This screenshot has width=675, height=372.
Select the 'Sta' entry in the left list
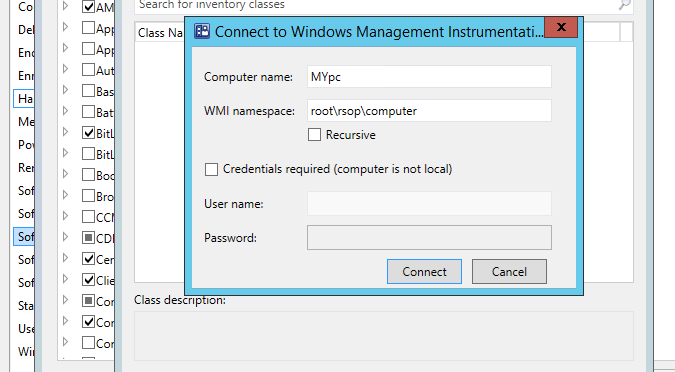[25, 306]
